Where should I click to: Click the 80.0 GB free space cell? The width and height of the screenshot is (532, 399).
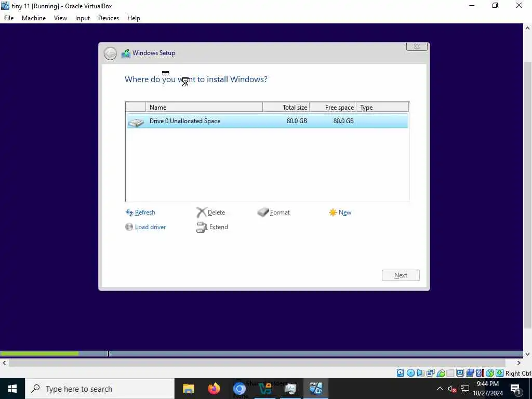343,121
